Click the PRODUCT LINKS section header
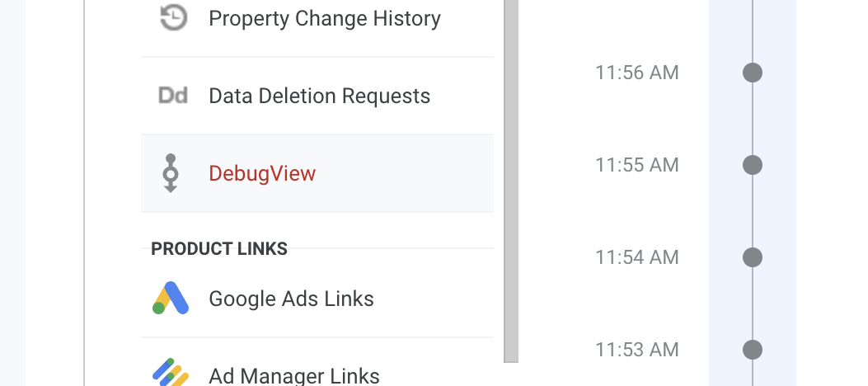 [x=219, y=248]
